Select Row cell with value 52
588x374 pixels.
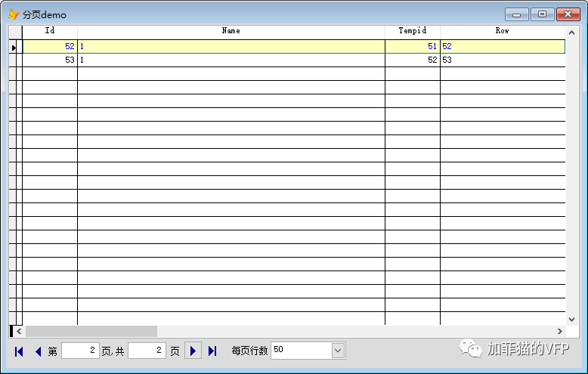click(503, 47)
